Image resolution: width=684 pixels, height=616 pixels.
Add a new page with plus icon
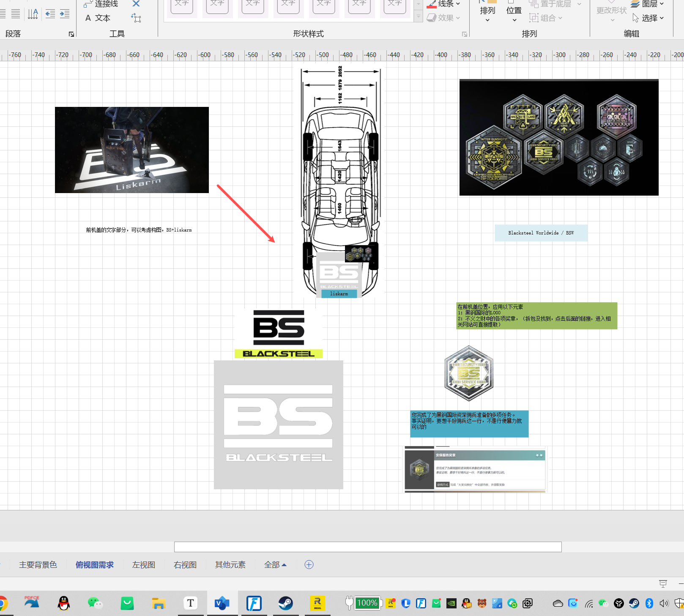[309, 565]
